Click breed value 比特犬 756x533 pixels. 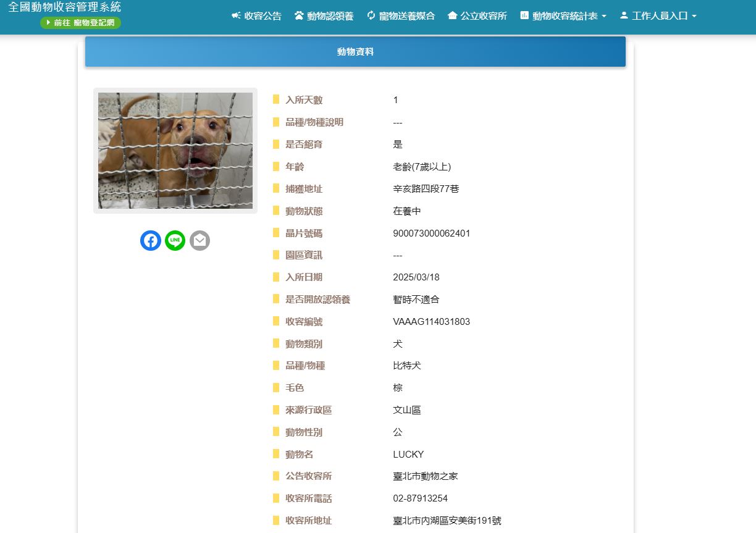(407, 366)
